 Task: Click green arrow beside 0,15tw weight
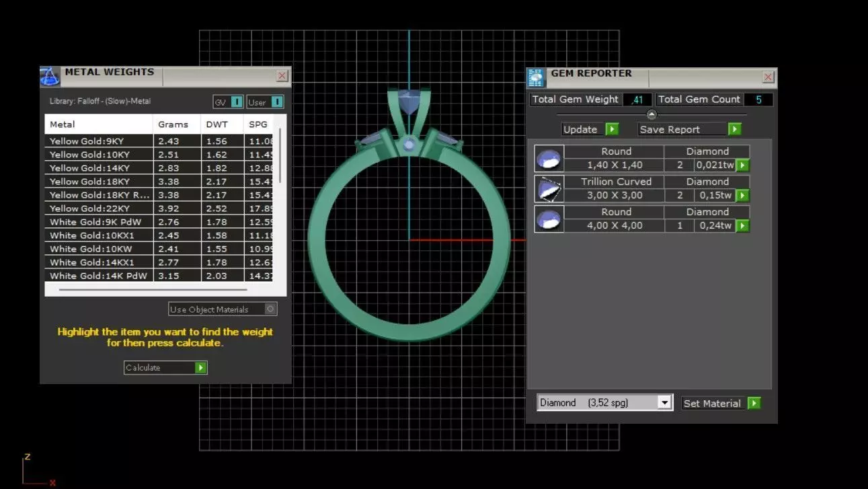click(x=742, y=196)
